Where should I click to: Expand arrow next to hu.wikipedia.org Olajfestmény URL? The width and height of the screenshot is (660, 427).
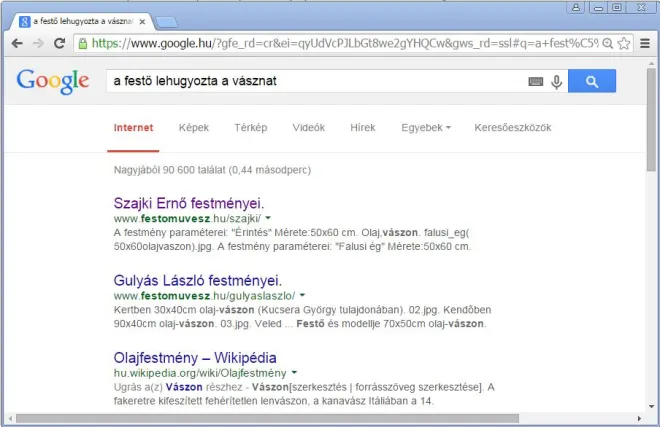pyautogui.click(x=294, y=373)
